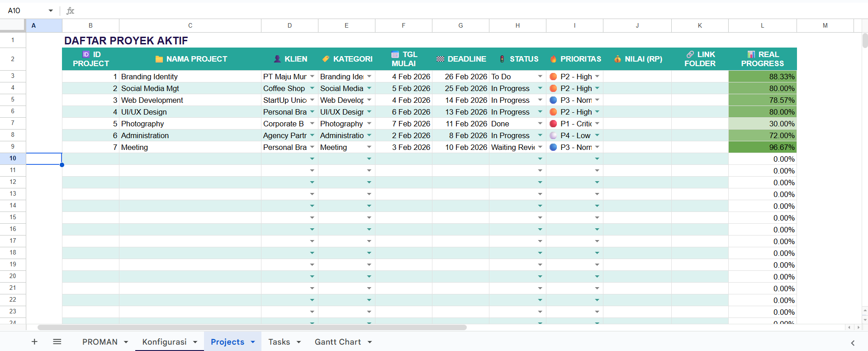The image size is (868, 351).
Task: Click the add new sheet plus icon
Action: click(34, 342)
